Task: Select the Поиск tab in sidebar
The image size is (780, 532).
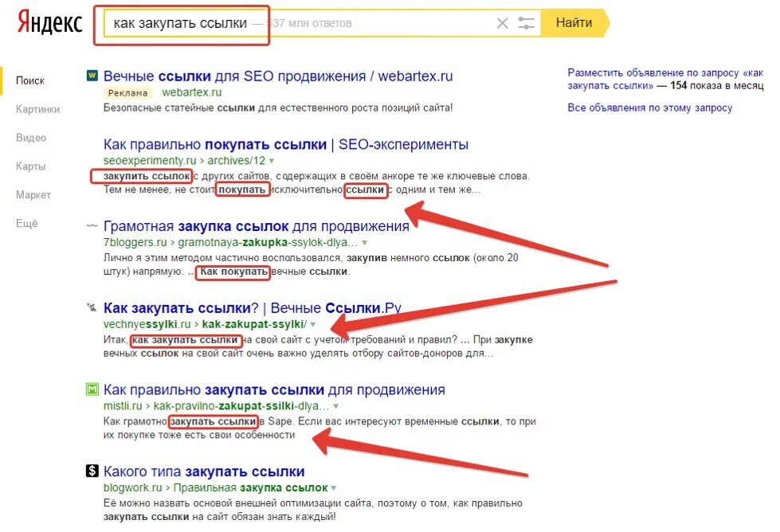Action: tap(29, 80)
